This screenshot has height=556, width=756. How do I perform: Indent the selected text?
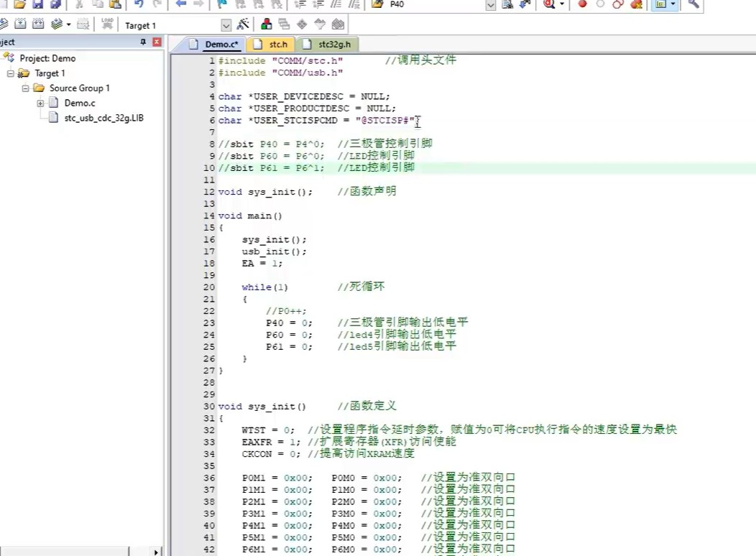300,4
